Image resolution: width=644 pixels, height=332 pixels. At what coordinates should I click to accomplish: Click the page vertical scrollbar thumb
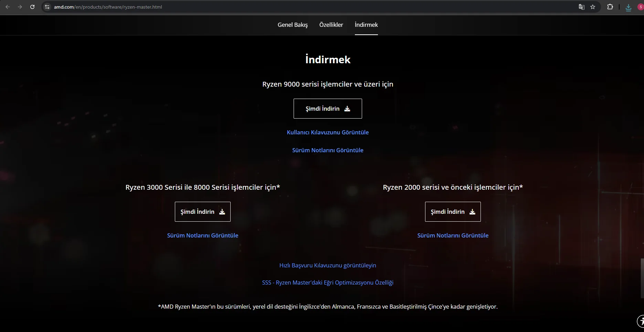pos(642,278)
